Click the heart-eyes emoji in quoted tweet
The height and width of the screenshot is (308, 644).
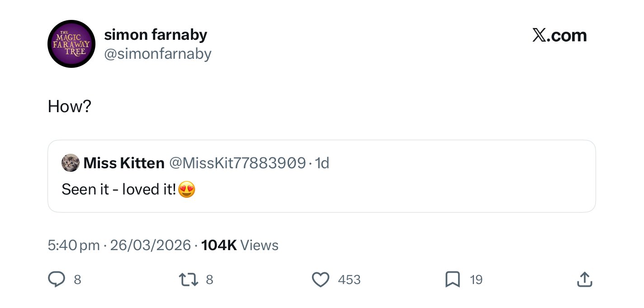187,189
